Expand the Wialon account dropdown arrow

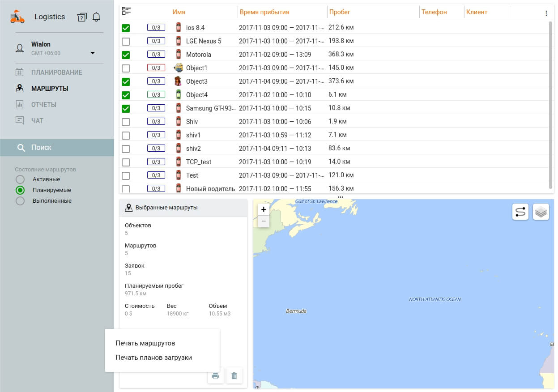(93, 53)
